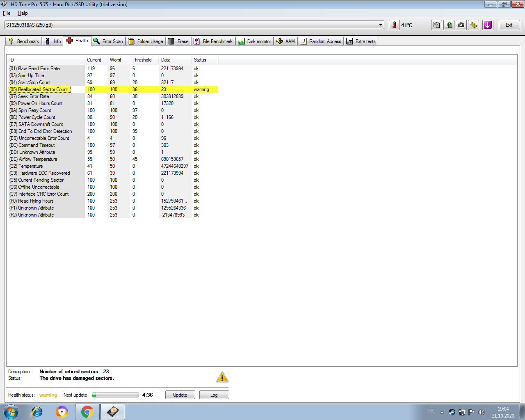Switch to the Benchmark tab

(x=24, y=41)
